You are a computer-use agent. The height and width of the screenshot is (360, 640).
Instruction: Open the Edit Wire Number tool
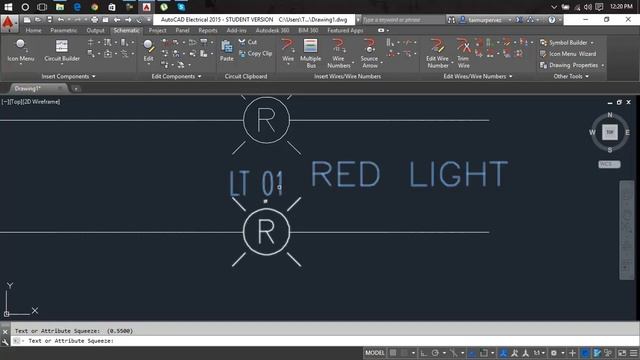[438, 53]
